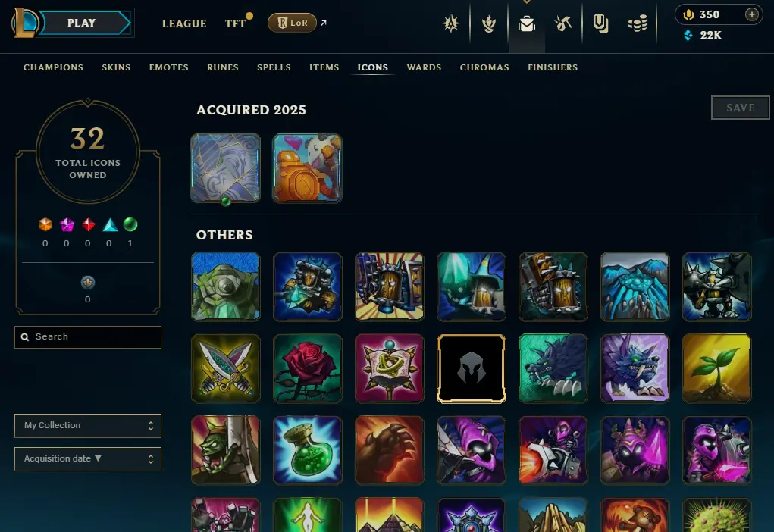Filter by orange cube rarity icon
The width and height of the screenshot is (774, 532).
(45, 224)
